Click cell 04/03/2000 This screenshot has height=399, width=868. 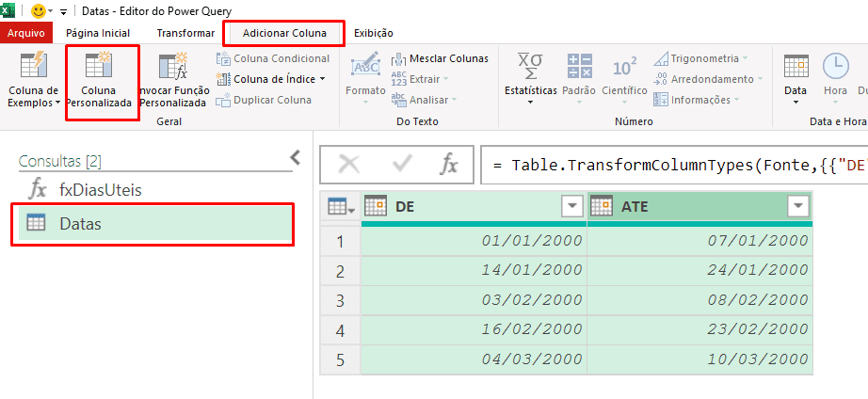pos(474,360)
